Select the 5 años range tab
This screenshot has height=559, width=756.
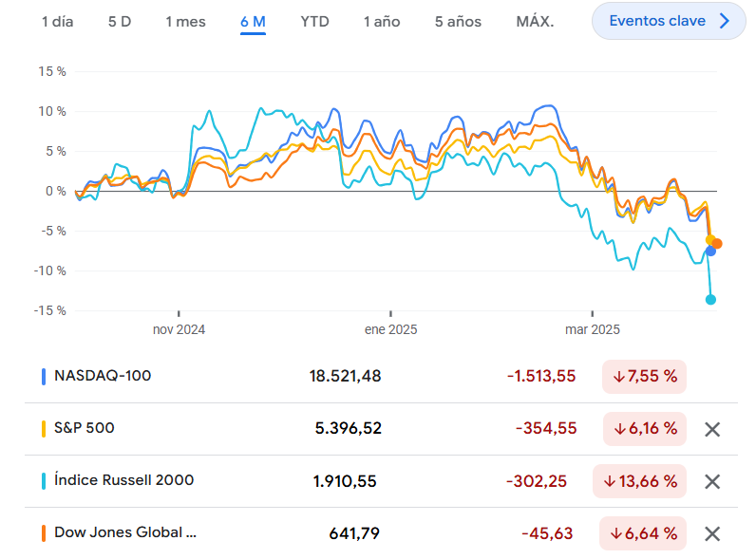click(458, 22)
